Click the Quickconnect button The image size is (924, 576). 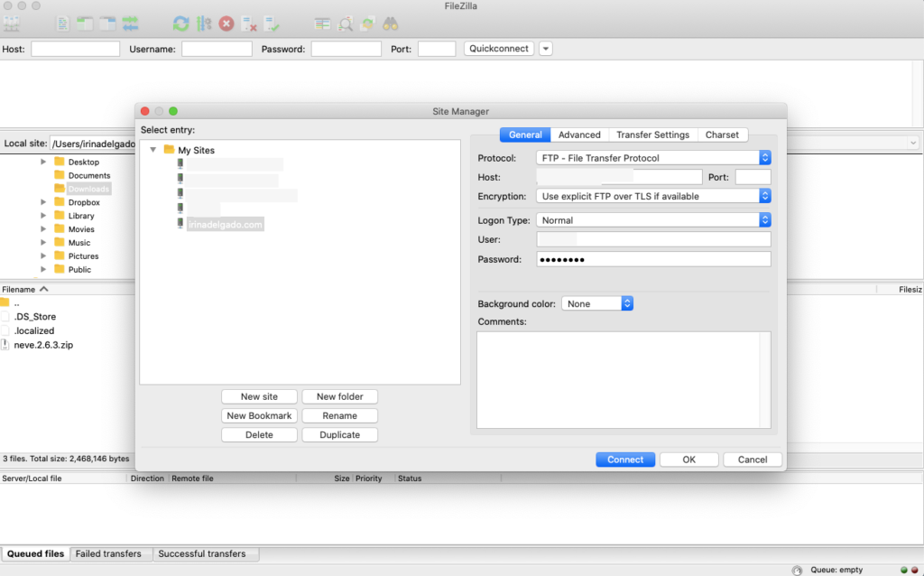click(x=498, y=49)
